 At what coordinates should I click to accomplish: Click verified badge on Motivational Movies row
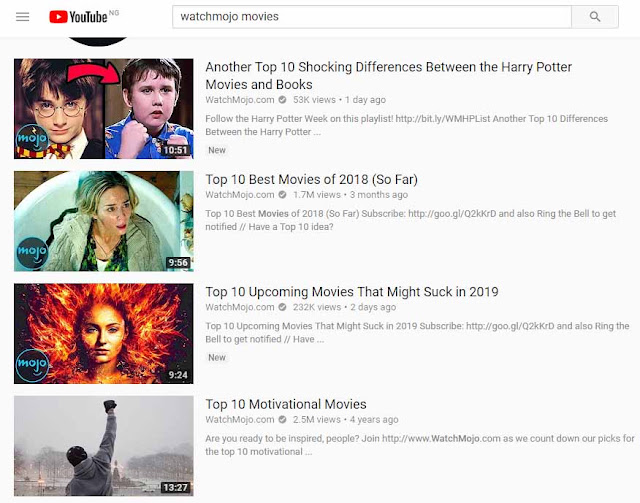[x=282, y=419]
